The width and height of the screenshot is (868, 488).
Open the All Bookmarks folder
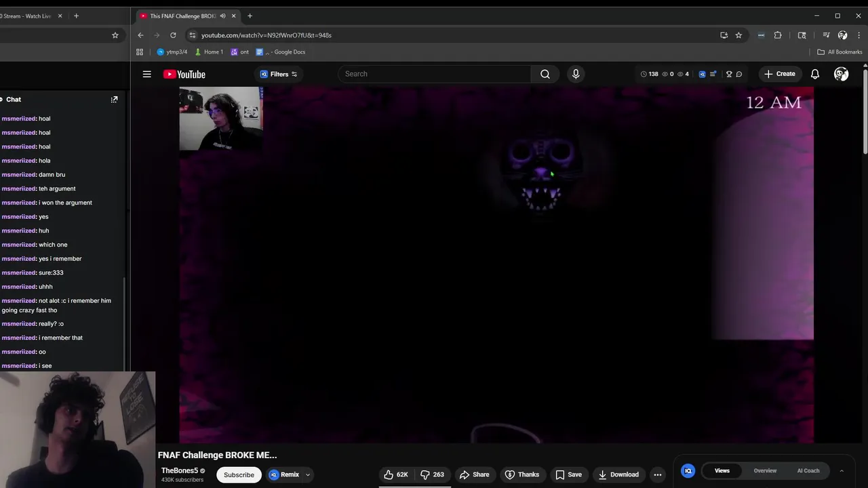pyautogui.click(x=840, y=52)
